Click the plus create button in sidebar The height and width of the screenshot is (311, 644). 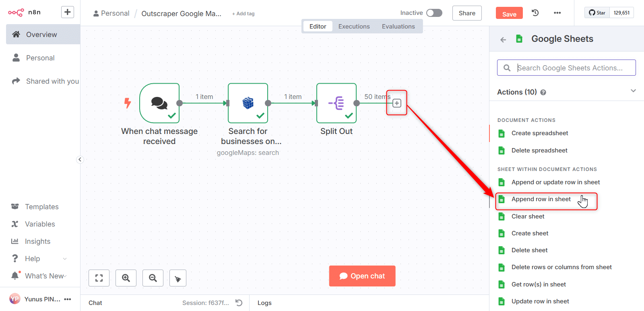[x=68, y=12]
